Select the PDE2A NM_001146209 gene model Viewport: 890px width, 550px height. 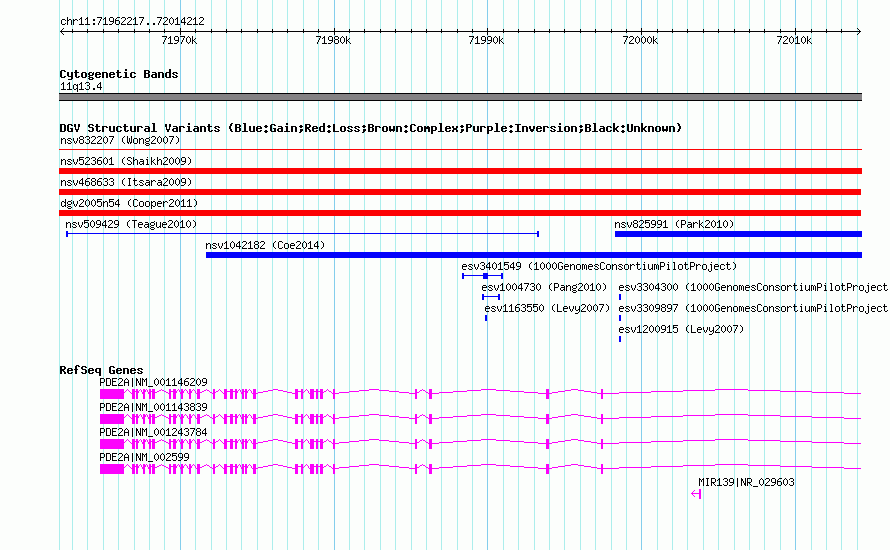click(480, 393)
